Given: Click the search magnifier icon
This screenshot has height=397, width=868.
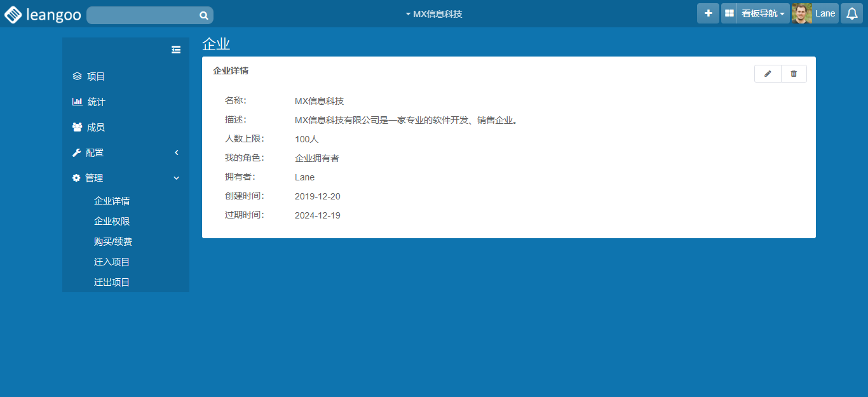Looking at the screenshot, I should click(x=203, y=15).
